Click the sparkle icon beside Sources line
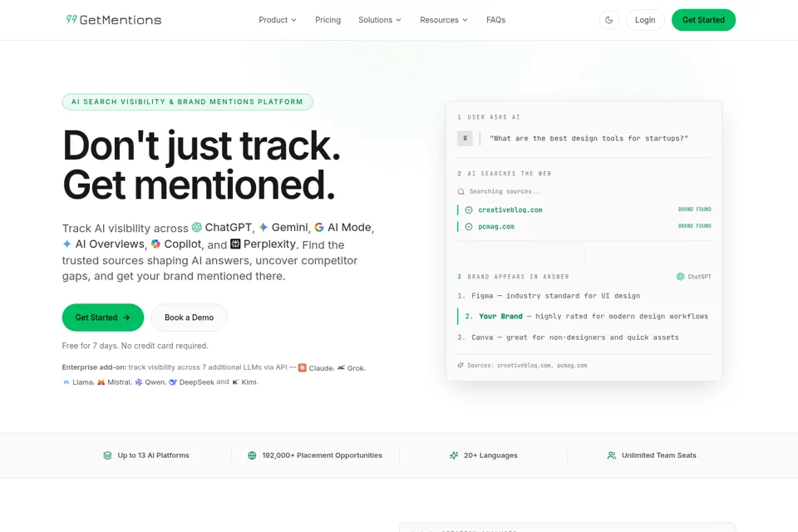This screenshot has height=532, width=798. click(461, 365)
